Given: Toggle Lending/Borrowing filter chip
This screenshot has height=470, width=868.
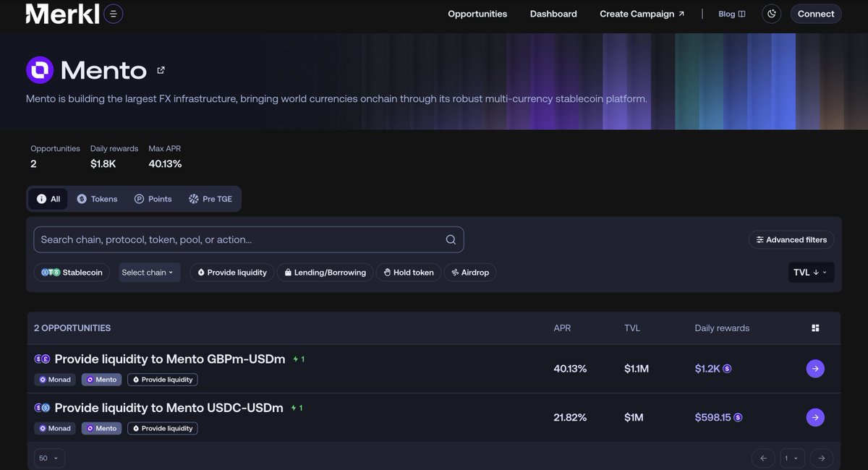Looking at the screenshot, I should (325, 273).
